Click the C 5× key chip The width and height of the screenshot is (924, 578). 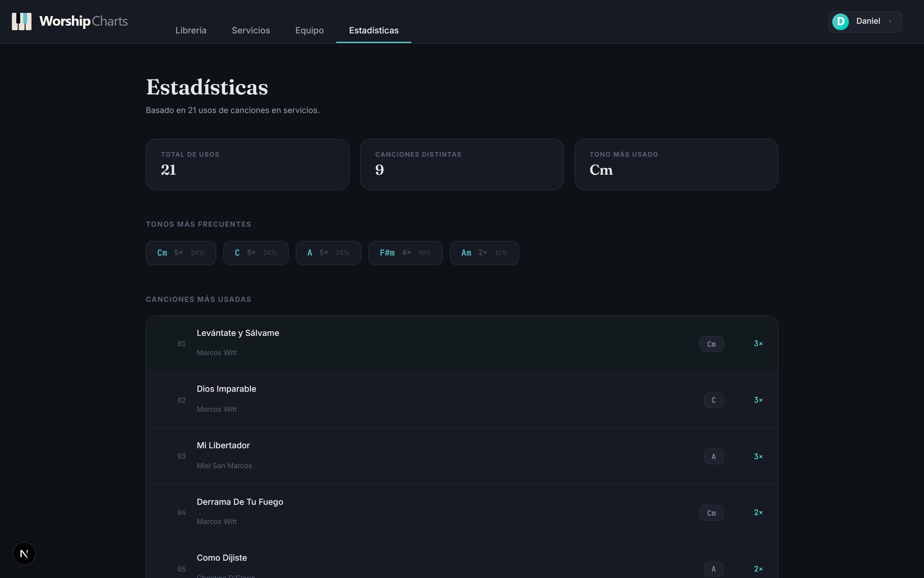tap(256, 253)
